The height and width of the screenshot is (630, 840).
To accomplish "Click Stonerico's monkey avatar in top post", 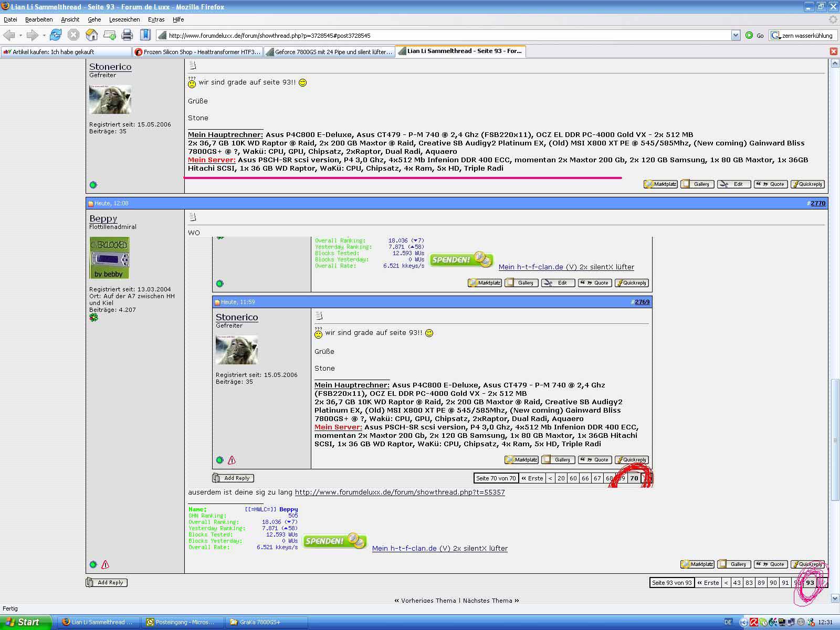I will [x=110, y=99].
